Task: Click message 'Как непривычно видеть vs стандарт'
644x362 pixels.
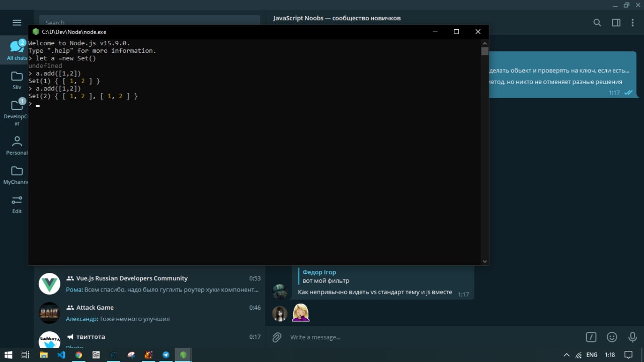Action: [x=375, y=292]
